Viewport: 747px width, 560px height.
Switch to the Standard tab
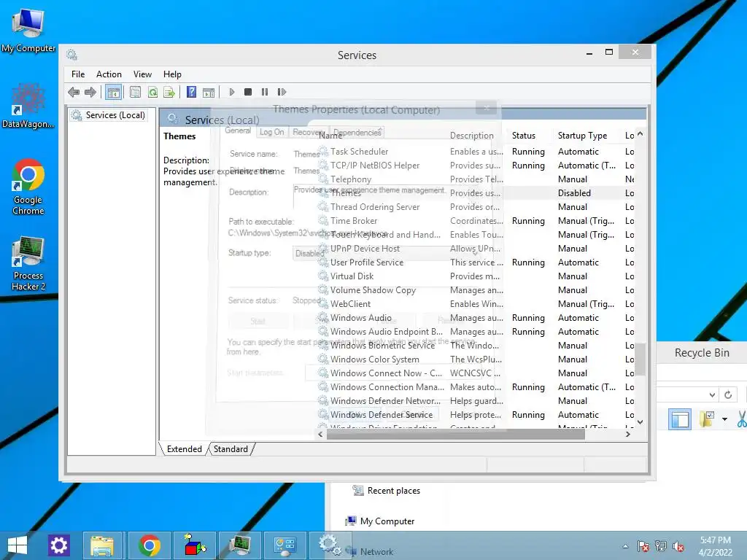(231, 449)
